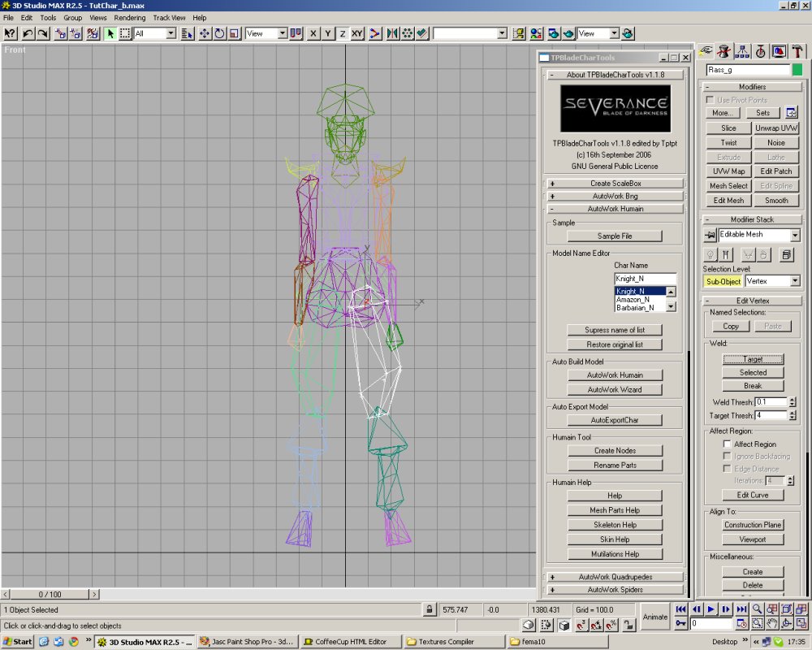Image resolution: width=812 pixels, height=650 pixels.
Task: Open the named selection sets dropdown
Action: tap(469, 33)
